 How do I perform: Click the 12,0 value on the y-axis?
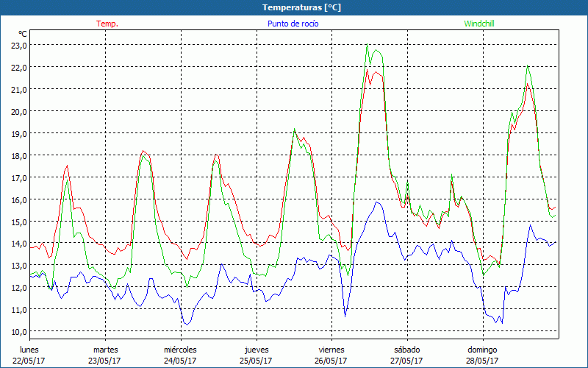[18, 288]
